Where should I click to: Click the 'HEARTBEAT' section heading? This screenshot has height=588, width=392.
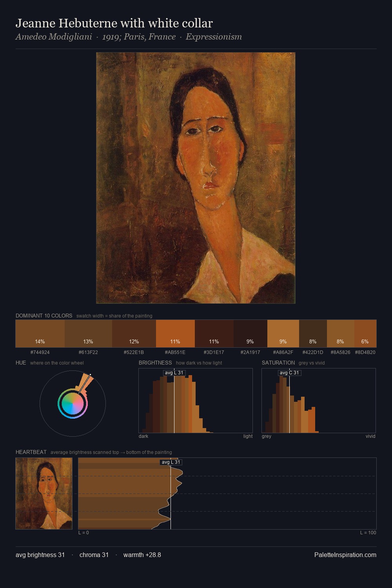[31, 452]
